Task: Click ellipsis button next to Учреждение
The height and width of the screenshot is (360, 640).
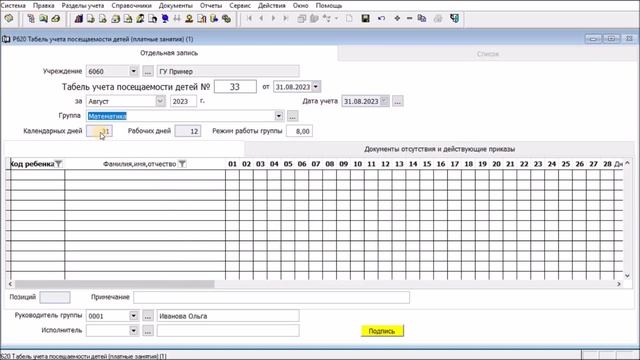Action: point(148,71)
